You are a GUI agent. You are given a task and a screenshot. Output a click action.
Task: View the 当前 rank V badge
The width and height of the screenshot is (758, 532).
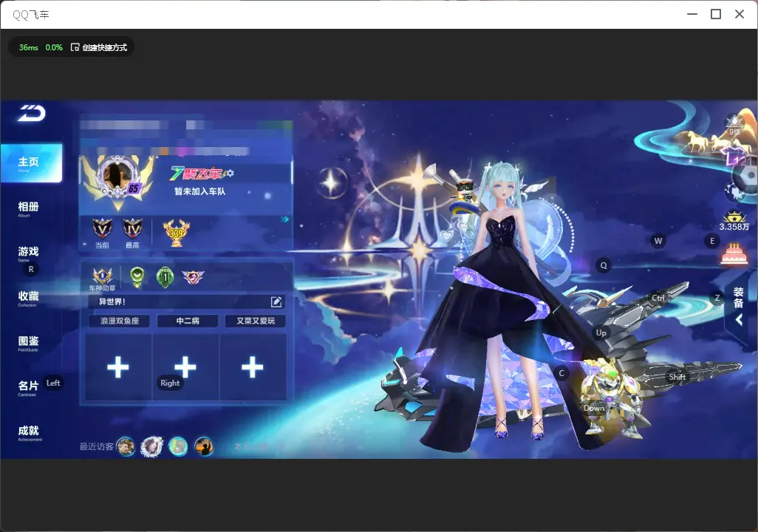coord(102,229)
